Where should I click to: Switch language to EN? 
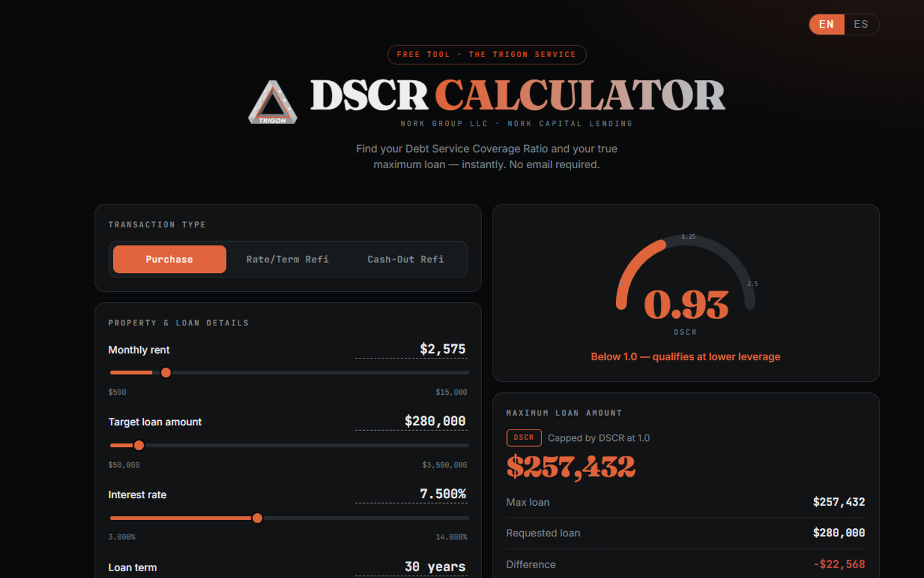826,24
